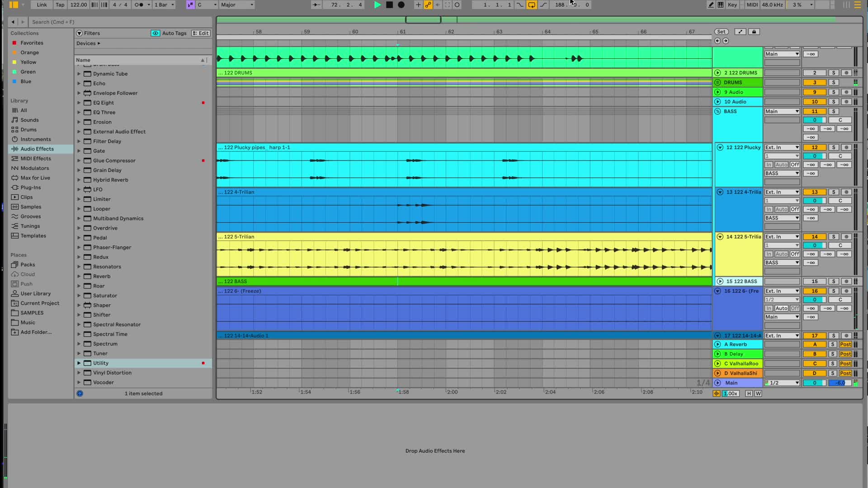Open BASS group output Main dropdown

(x=782, y=112)
